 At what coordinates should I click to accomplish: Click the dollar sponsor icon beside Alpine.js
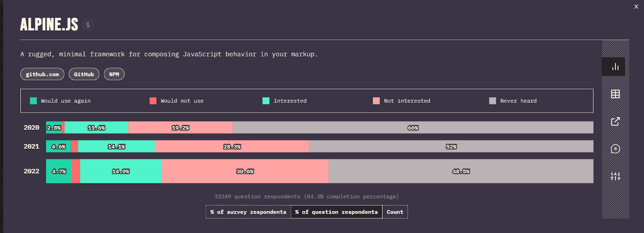(x=88, y=25)
